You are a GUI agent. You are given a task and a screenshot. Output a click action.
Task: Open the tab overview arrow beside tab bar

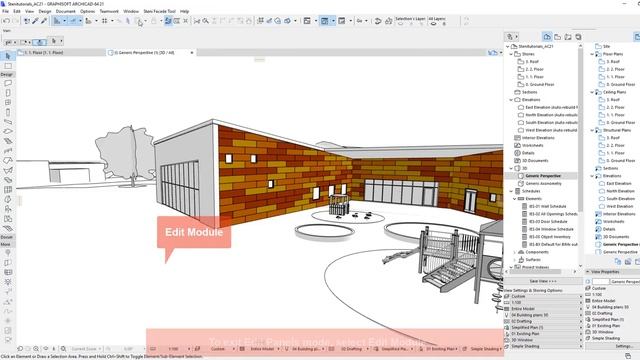tap(501, 53)
